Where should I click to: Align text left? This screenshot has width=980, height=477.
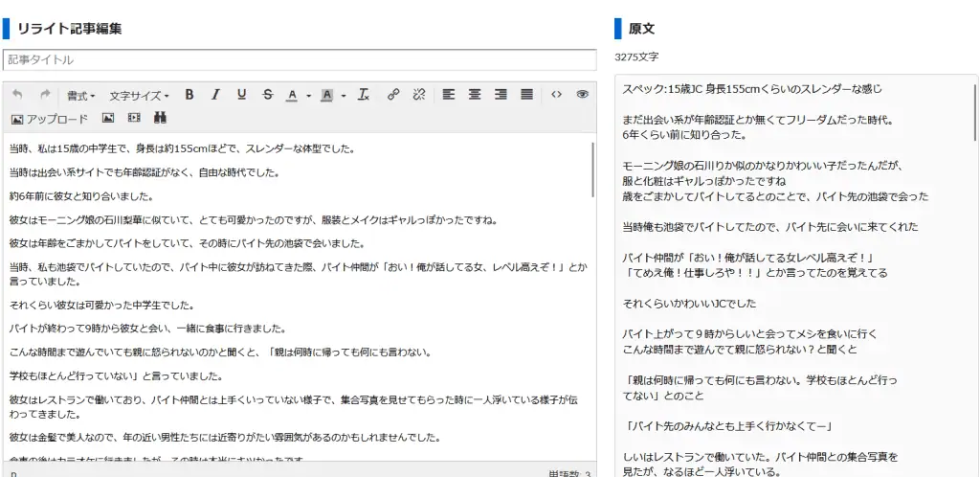(448, 95)
